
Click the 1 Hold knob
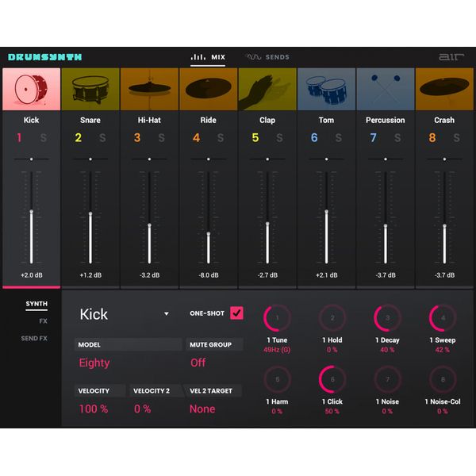click(332, 318)
